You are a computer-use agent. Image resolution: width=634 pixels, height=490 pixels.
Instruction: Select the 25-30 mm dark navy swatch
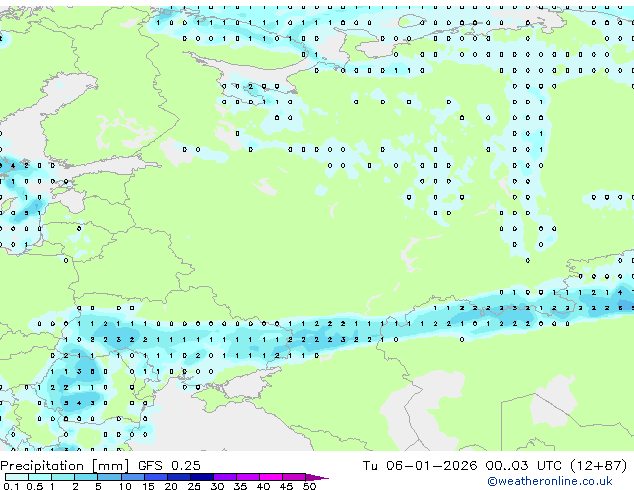202,477
